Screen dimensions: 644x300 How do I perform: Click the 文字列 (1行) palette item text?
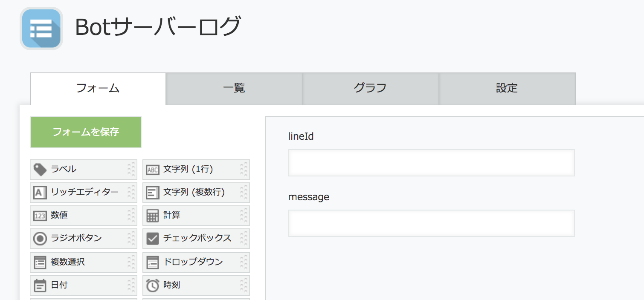(188, 169)
